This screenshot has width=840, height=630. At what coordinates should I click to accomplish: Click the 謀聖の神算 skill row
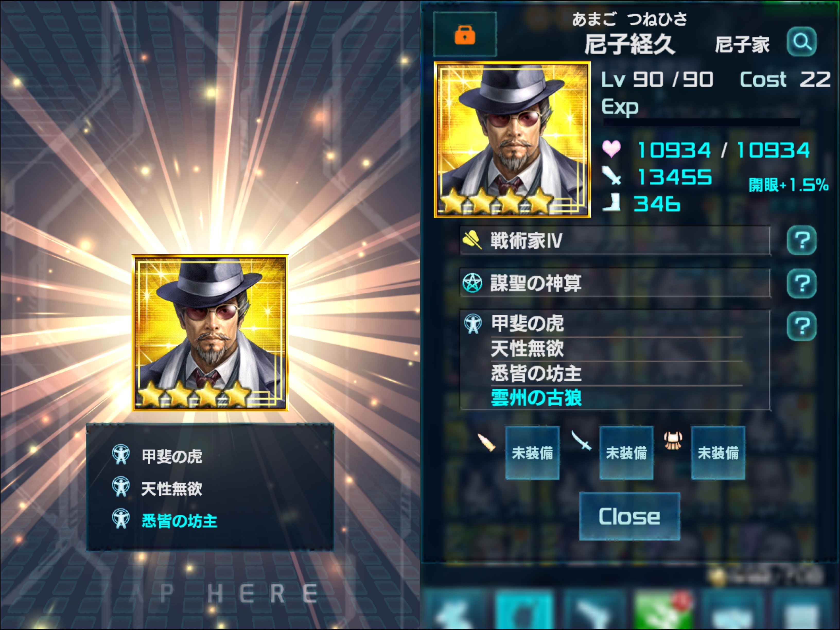click(x=615, y=283)
